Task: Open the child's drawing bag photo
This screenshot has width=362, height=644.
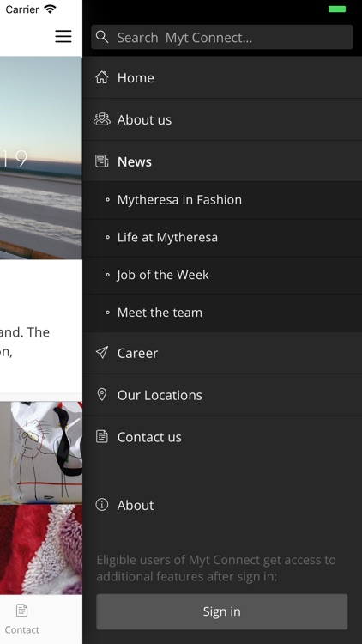Action: 41,453
